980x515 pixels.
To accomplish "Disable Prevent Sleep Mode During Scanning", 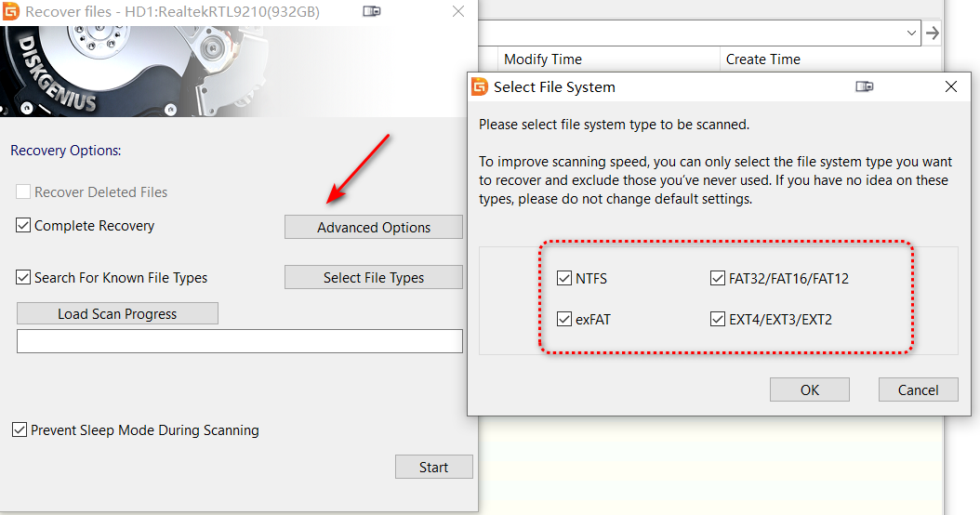I will coord(20,430).
